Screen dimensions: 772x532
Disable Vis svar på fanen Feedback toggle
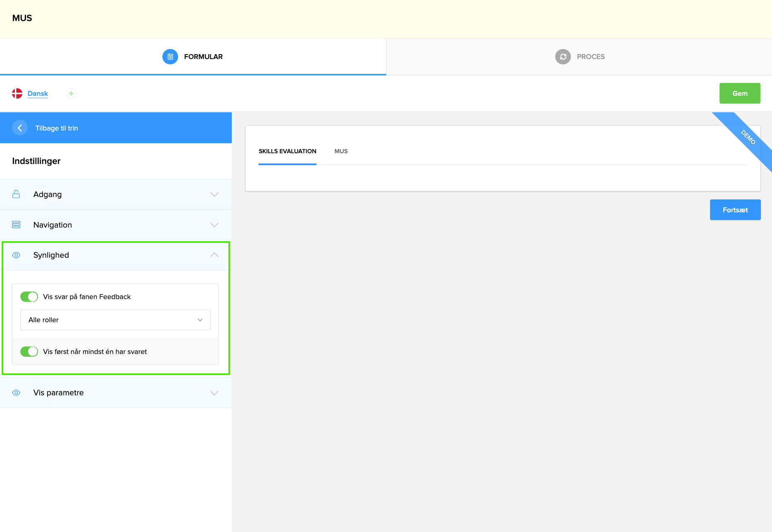(29, 297)
